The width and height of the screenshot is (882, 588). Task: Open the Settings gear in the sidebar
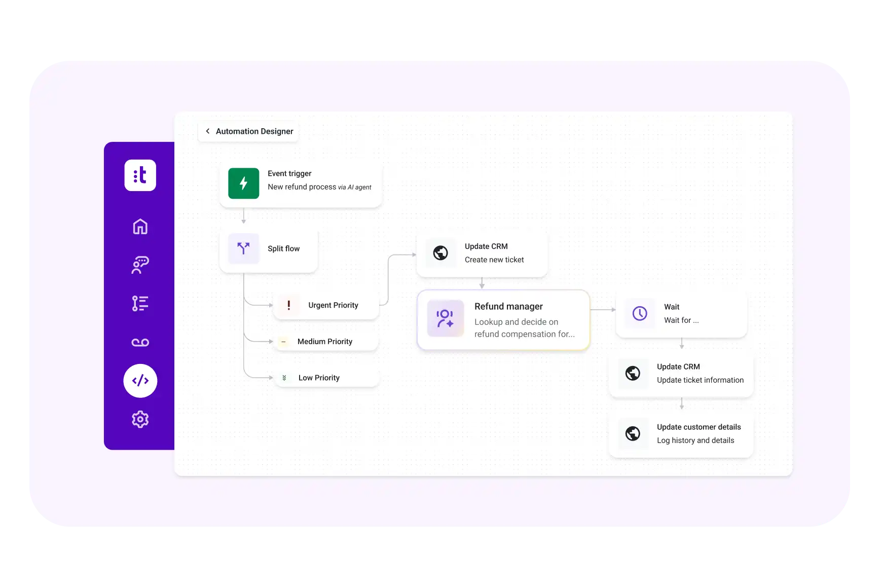pyautogui.click(x=140, y=419)
